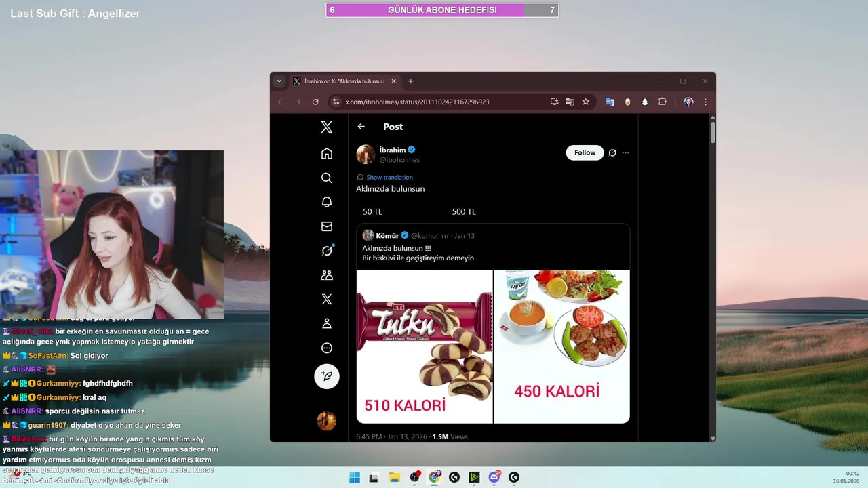Open Kömür's name in quoted post
Image resolution: width=868 pixels, height=488 pixels.
387,235
